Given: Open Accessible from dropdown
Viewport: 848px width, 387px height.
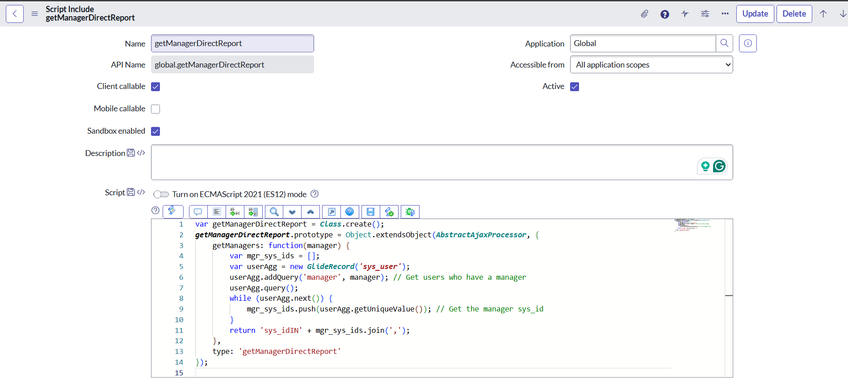Looking at the screenshot, I should point(651,65).
